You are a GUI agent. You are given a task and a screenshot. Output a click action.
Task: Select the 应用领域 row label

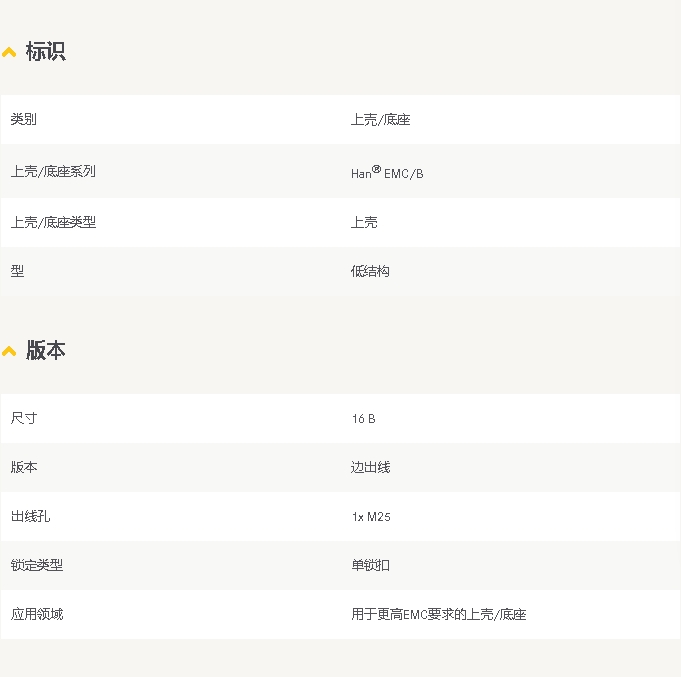coord(37,614)
